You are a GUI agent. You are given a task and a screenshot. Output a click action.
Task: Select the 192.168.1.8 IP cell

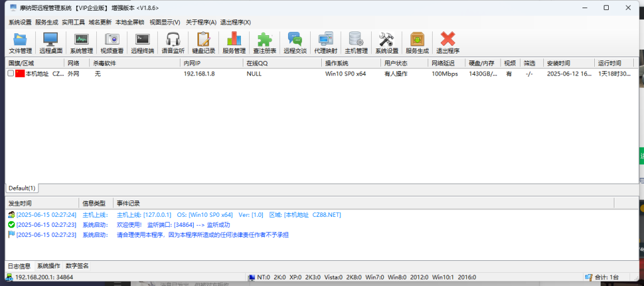click(x=199, y=74)
